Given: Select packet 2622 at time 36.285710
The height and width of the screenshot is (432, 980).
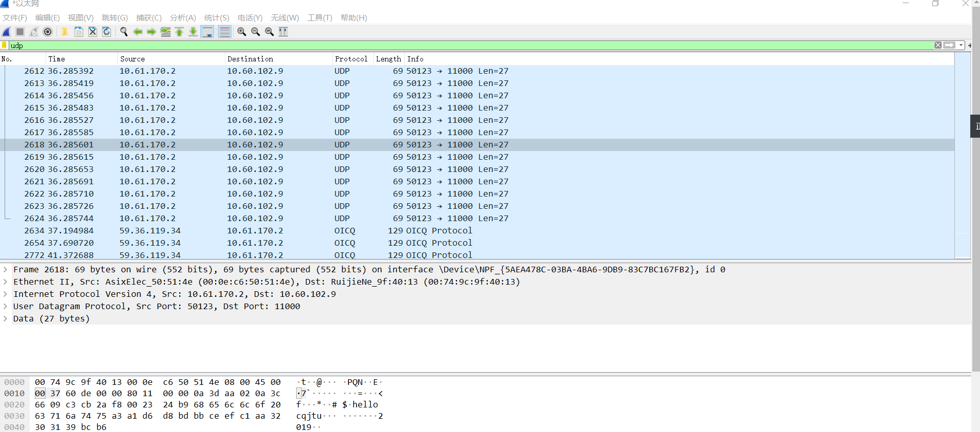Looking at the screenshot, I should [477, 194].
